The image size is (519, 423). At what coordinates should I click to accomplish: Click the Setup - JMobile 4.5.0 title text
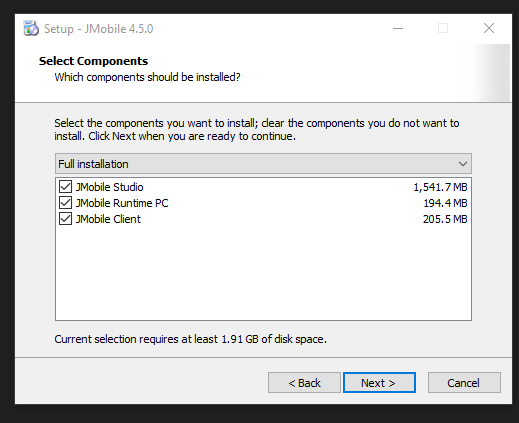tap(99, 29)
